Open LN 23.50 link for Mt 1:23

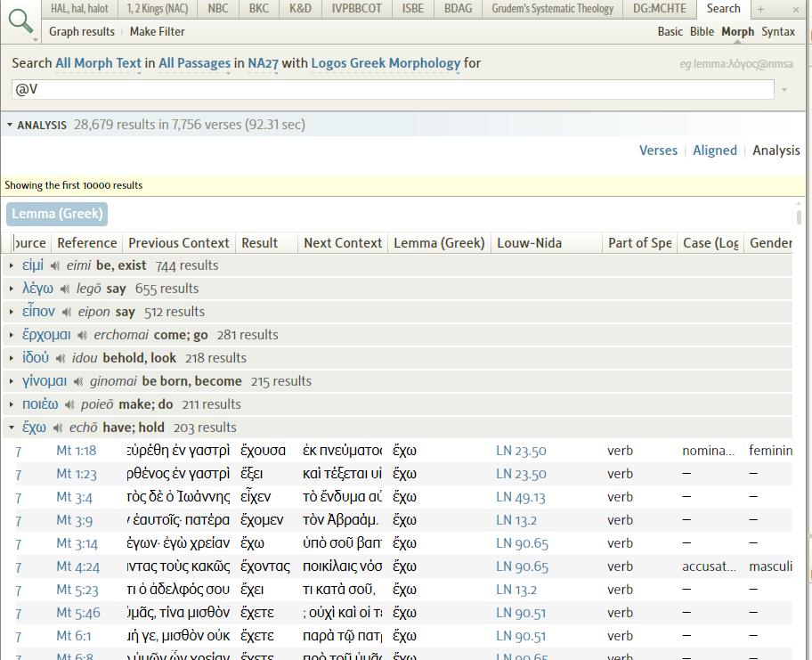point(521,474)
